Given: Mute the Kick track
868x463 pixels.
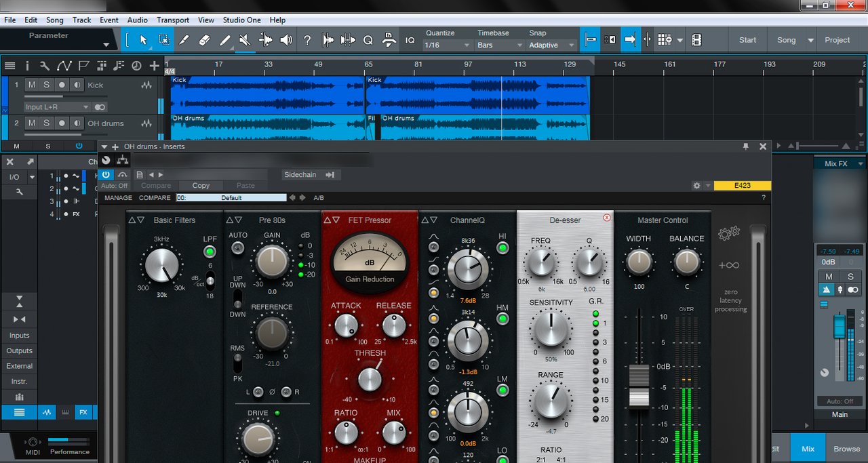Looking at the screenshot, I should pyautogui.click(x=31, y=85).
